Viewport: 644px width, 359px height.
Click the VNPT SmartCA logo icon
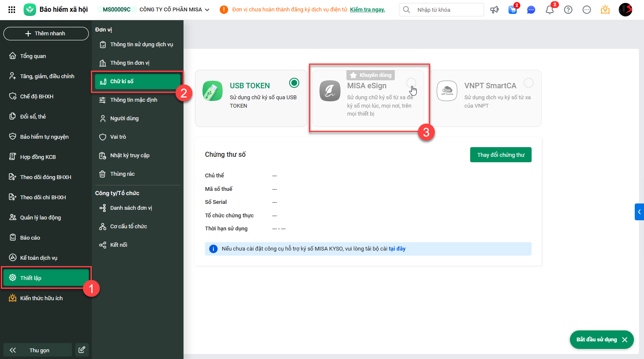coord(447,91)
